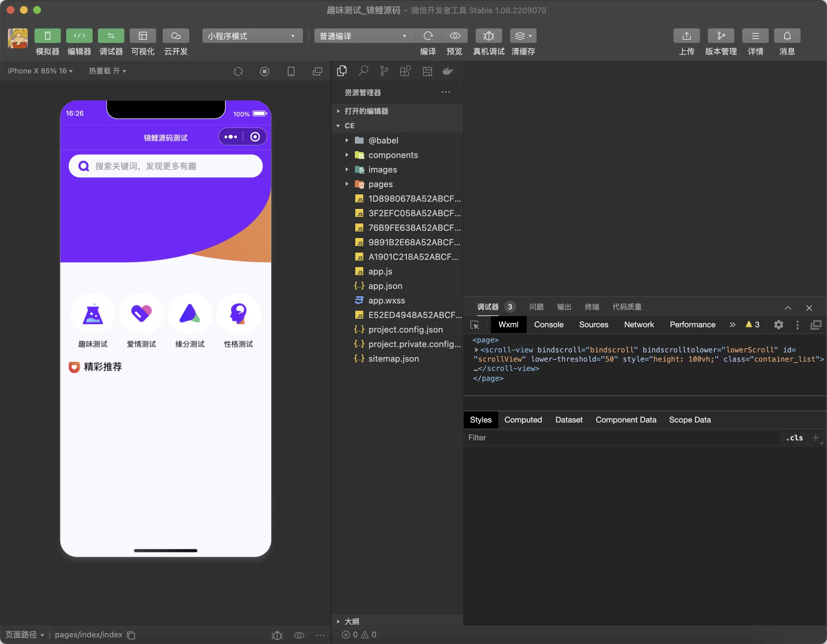This screenshot has width=827, height=644.
Task: Expand the scroll-view element in Wxml panel
Action: pos(475,350)
